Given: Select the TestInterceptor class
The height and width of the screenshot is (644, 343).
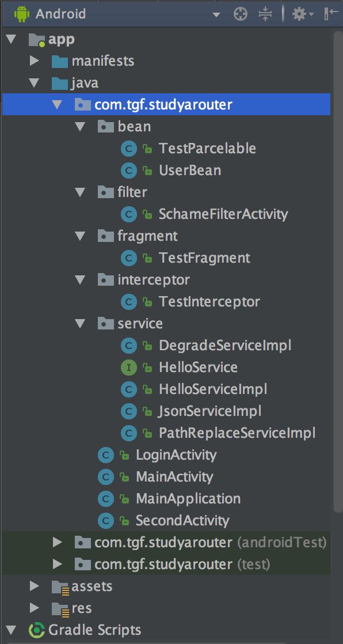Looking at the screenshot, I should (x=209, y=302).
